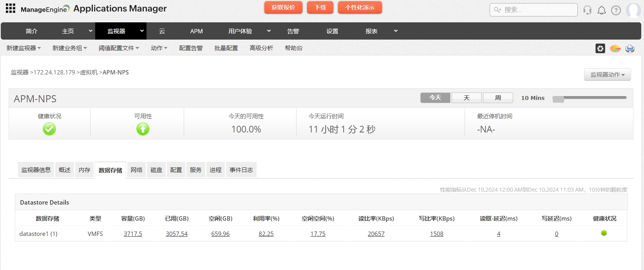Open the 阈值配置文件 dropdown
Viewport: 644px width, 270px height.
coord(119,48)
